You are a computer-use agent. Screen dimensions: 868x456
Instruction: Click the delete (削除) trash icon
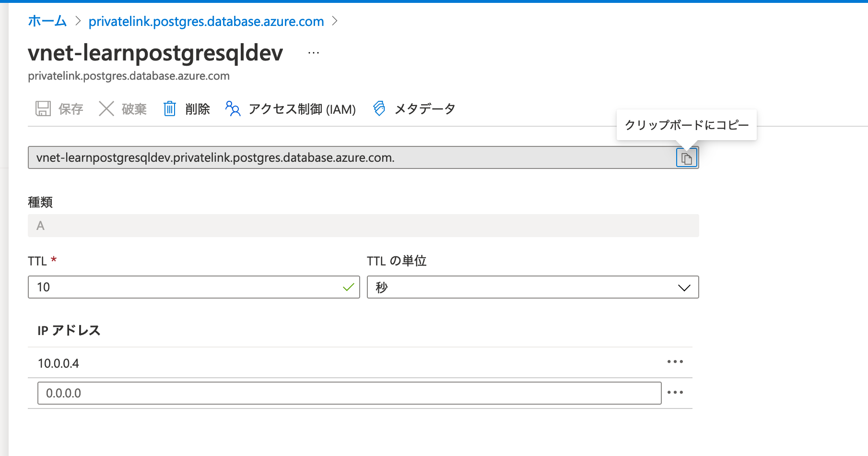[x=170, y=109]
